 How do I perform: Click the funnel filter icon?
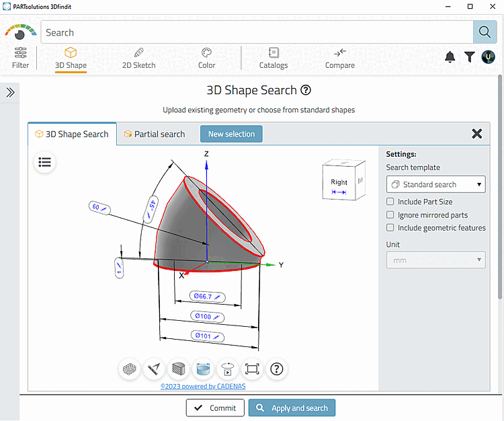(x=469, y=57)
